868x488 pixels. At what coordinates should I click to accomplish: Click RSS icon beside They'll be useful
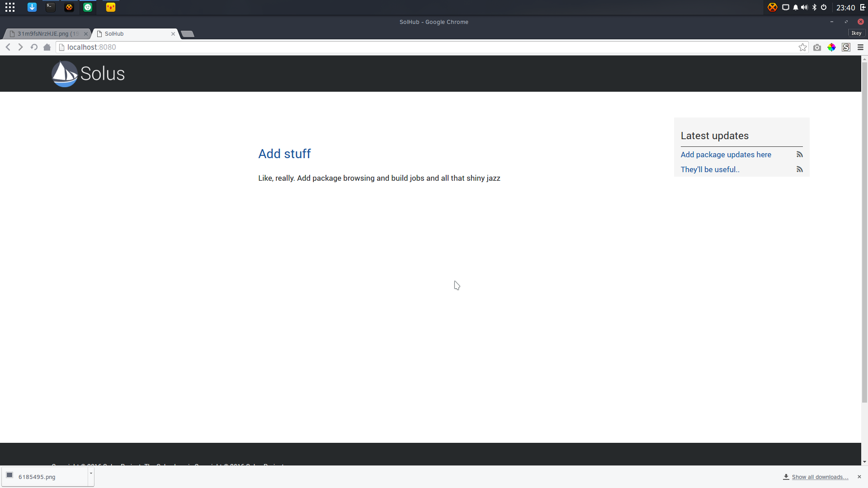tap(799, 169)
